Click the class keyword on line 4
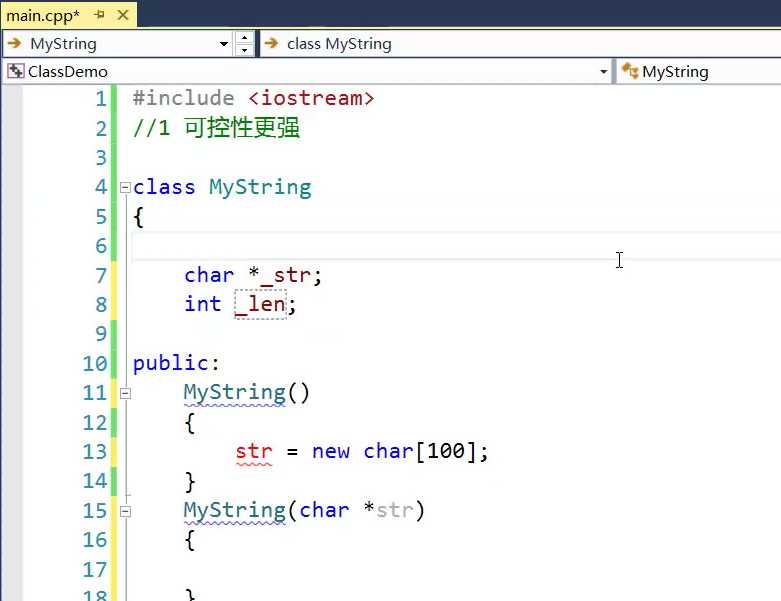781x601 pixels. (164, 187)
